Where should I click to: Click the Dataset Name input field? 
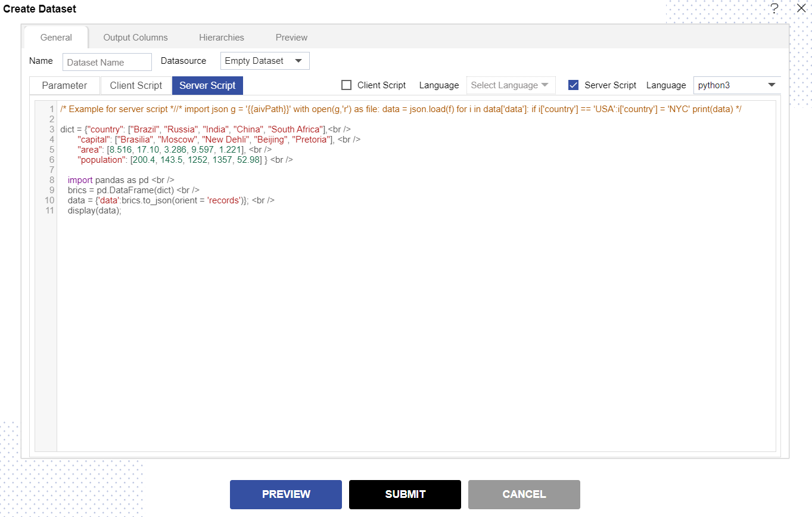[x=107, y=62]
